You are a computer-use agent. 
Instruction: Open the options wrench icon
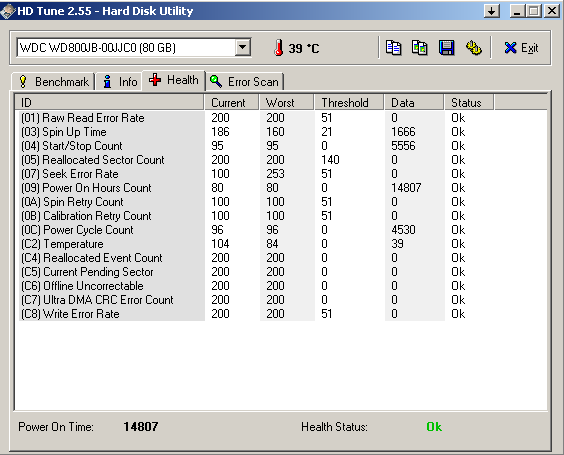tap(473, 48)
